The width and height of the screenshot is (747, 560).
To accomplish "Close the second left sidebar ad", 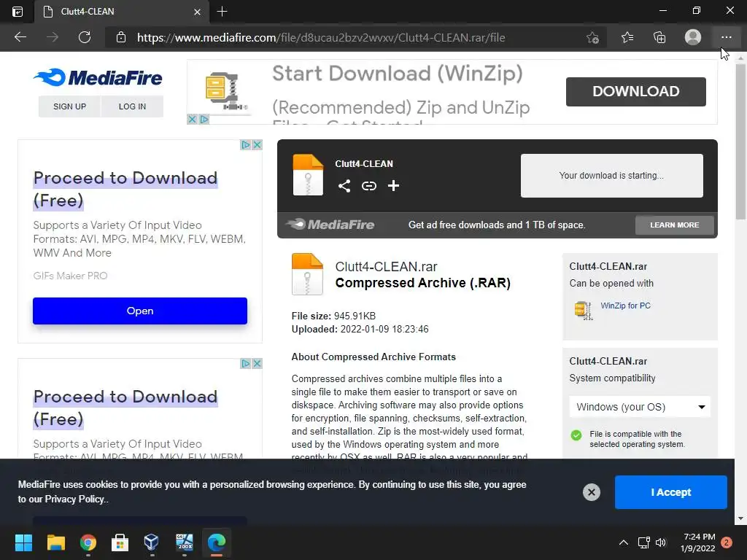I will (x=258, y=364).
